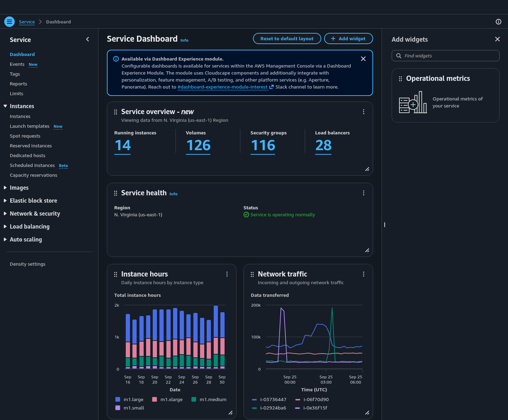508x420 pixels.
Task: Open Service health widget actions menu
Action: 364,193
